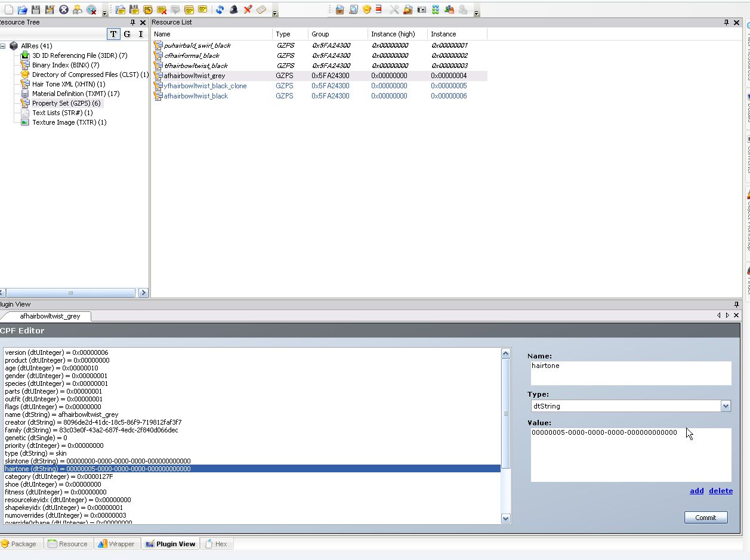The height and width of the screenshot is (560, 750).
Task: Sort by the Group column header
Action: [338, 34]
